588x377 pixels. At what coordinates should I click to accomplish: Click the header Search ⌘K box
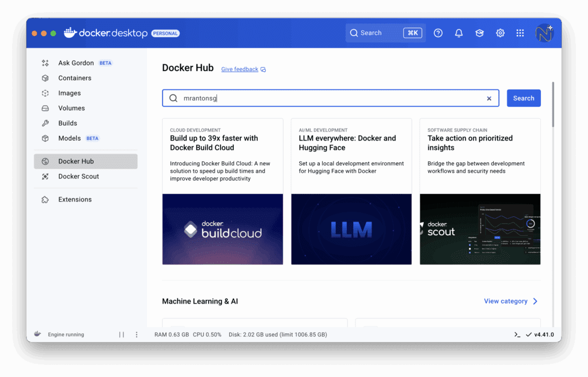point(385,33)
